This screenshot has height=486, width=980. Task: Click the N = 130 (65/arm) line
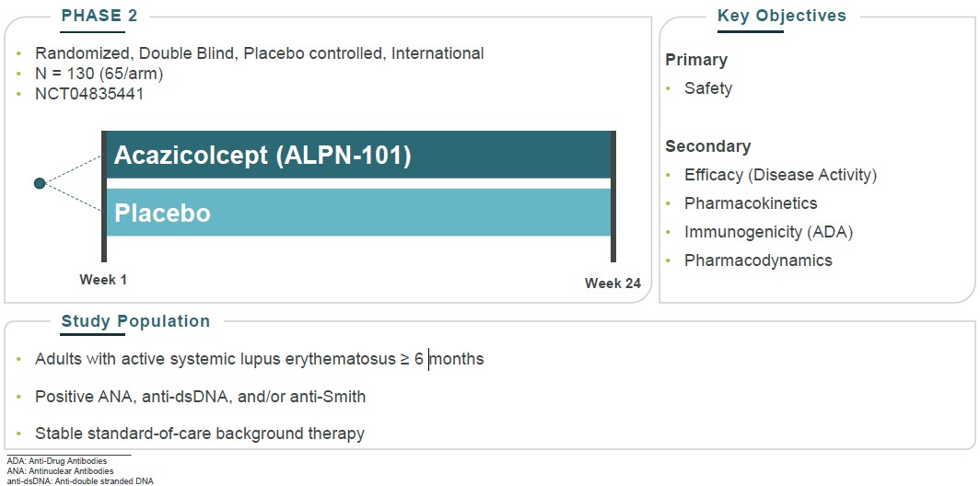click(99, 74)
